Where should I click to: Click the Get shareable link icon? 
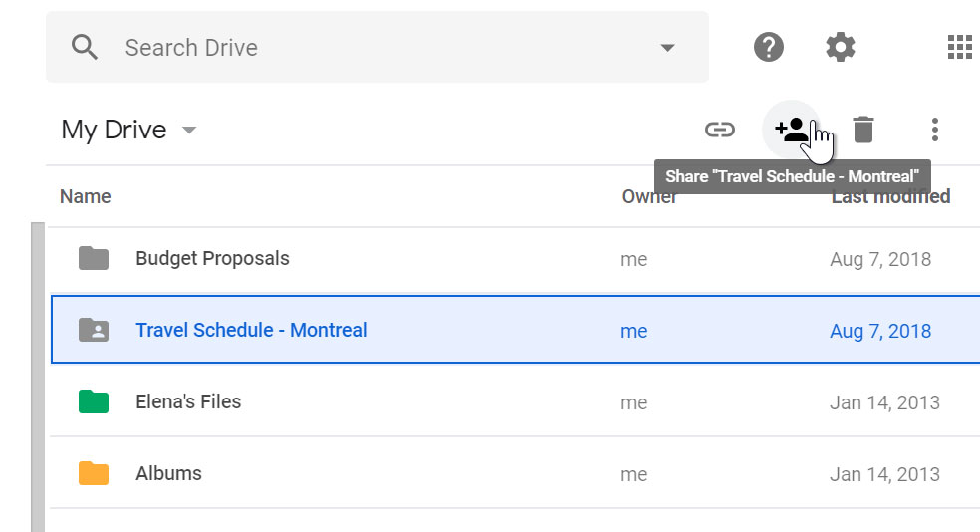[x=720, y=130]
